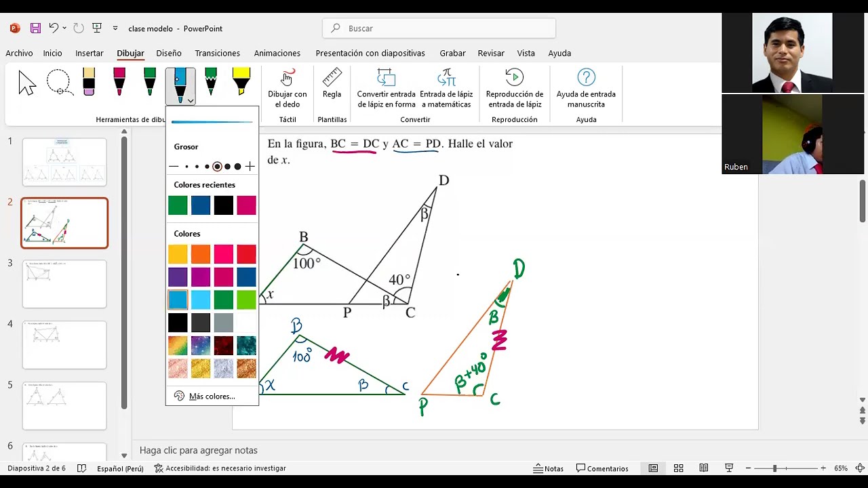This screenshot has width=868, height=488.
Task: Open the Comentarios pane
Action: (x=602, y=468)
